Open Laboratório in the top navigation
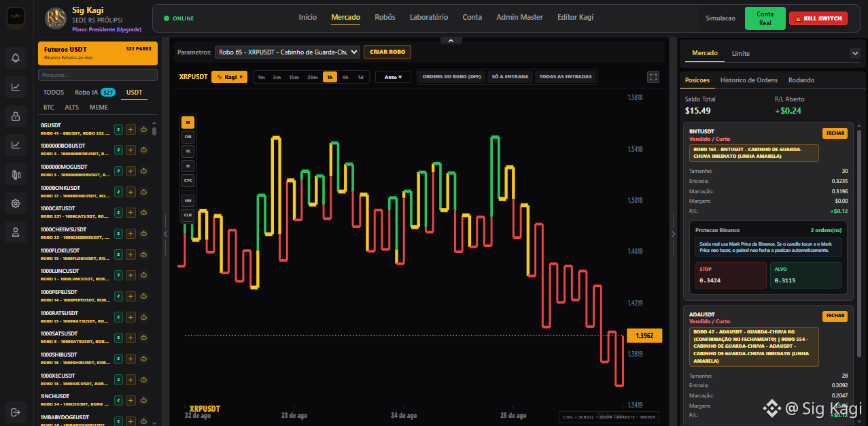Screen dimensions: 868x426 click(x=429, y=17)
